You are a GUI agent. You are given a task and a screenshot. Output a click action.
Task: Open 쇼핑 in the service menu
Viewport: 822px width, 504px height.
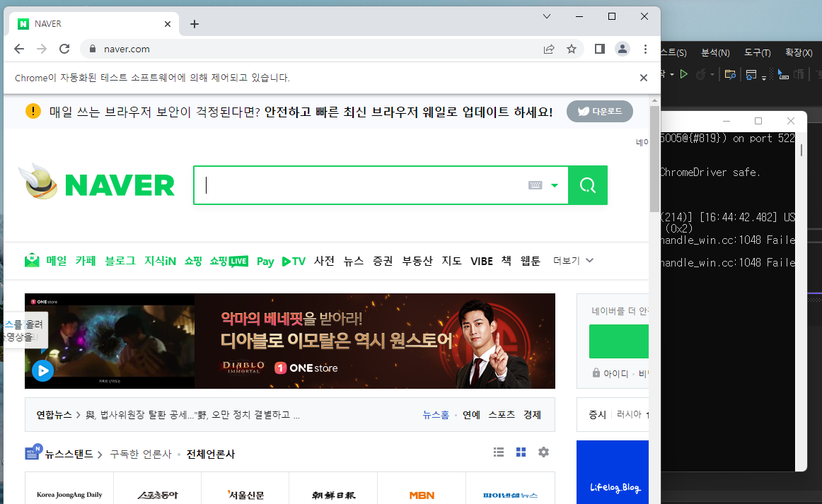coord(193,260)
